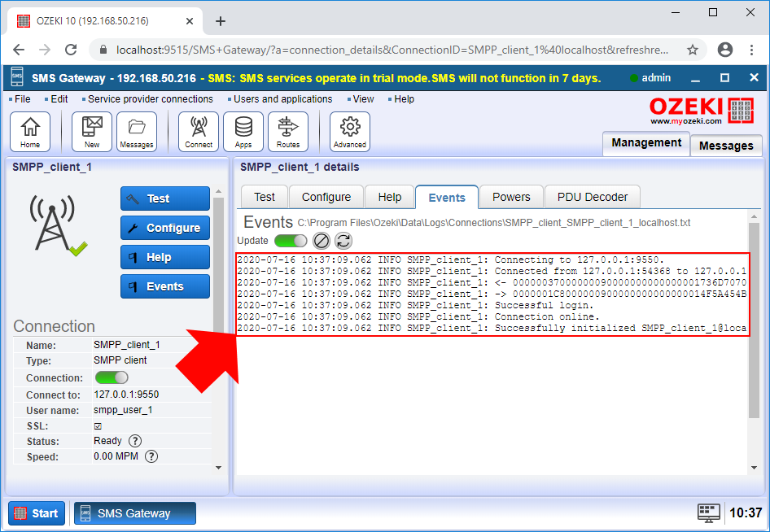Click the 'Connecting to 127.0.0.1:9550.' log line
The height and width of the screenshot is (532, 770).
451,259
